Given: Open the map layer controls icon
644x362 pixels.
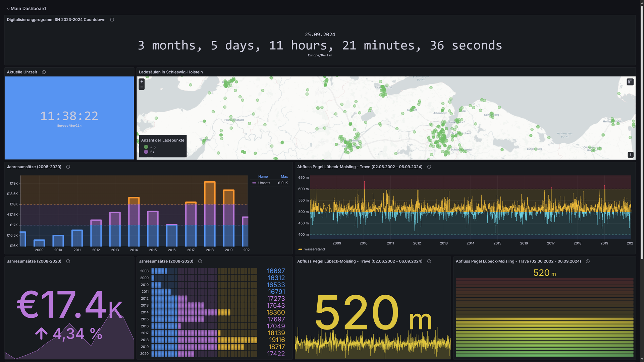Looking at the screenshot, I should (630, 82).
